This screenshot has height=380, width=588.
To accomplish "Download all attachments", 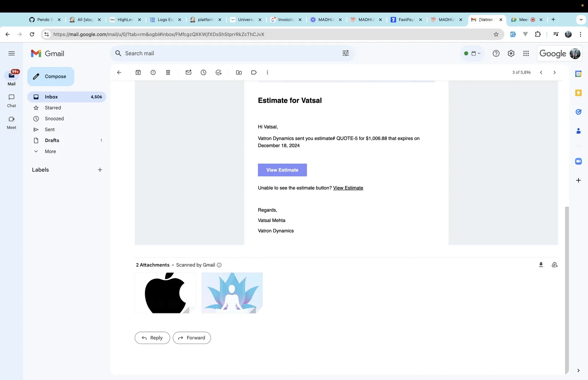I will pos(541,265).
